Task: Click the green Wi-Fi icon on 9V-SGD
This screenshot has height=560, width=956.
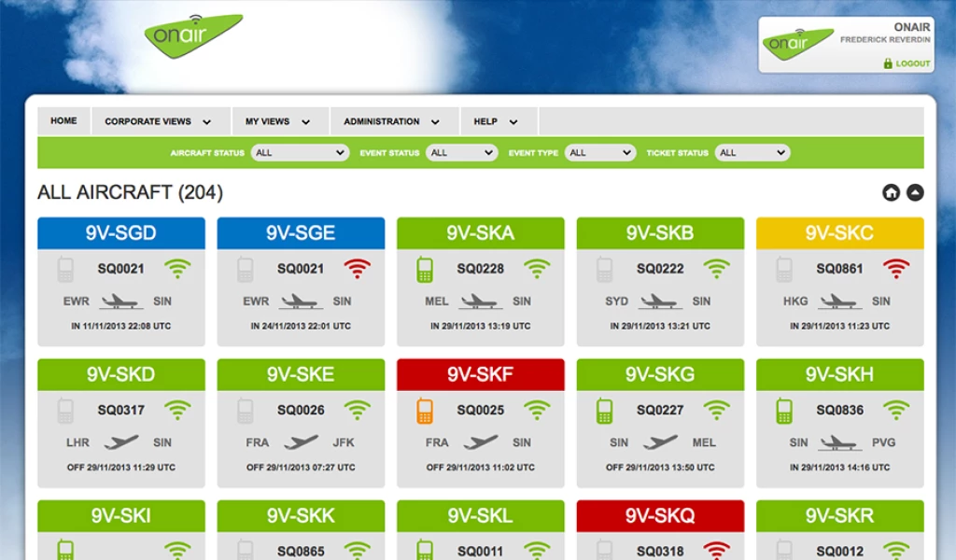Action: pos(177,270)
